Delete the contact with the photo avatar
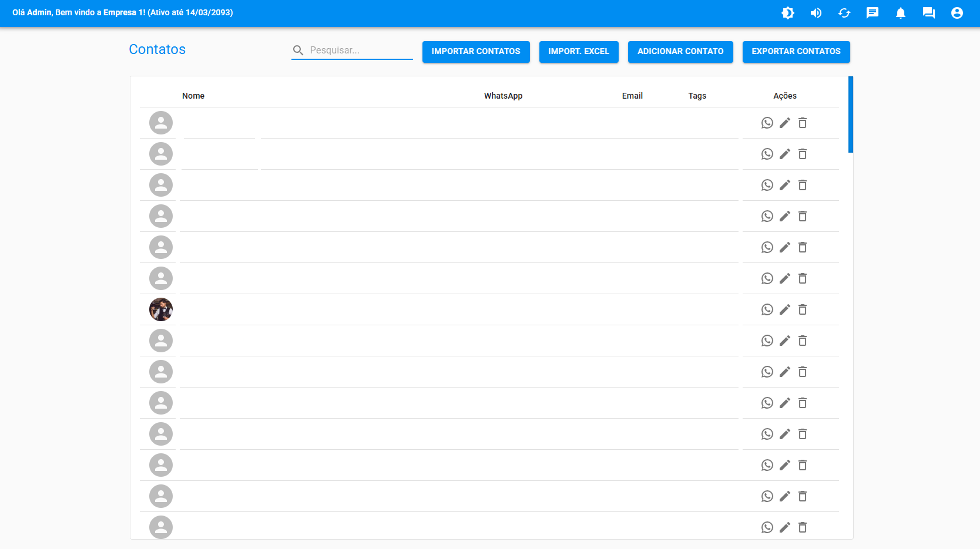Screen dimensions: 980x549 [803, 309]
